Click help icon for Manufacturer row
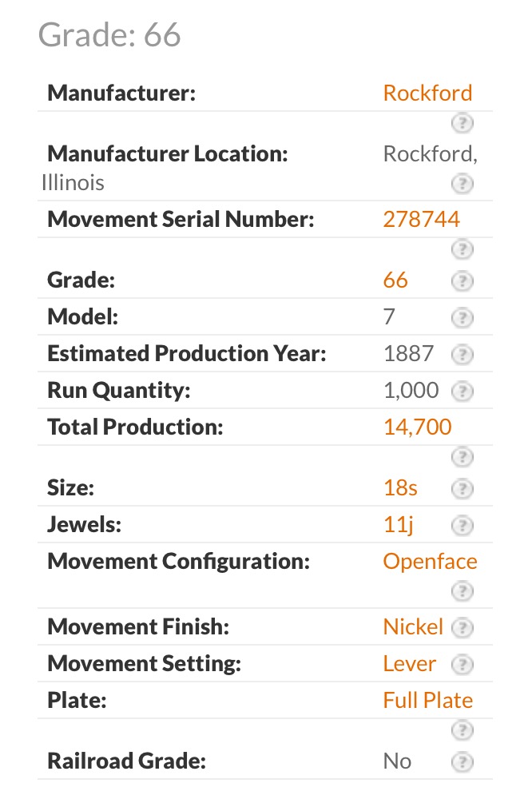The width and height of the screenshot is (532, 795). pyautogui.click(x=463, y=123)
